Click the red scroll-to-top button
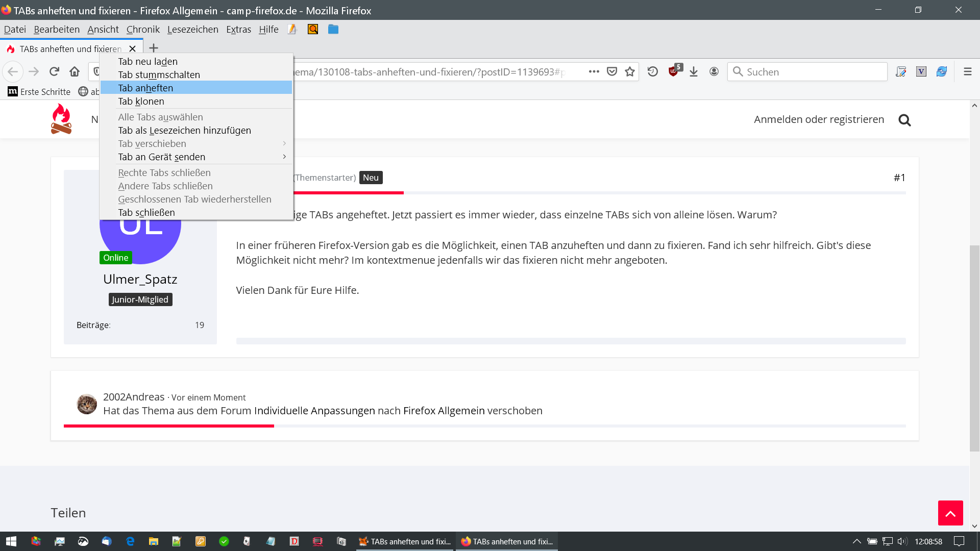This screenshot has height=551, width=980. tap(950, 513)
